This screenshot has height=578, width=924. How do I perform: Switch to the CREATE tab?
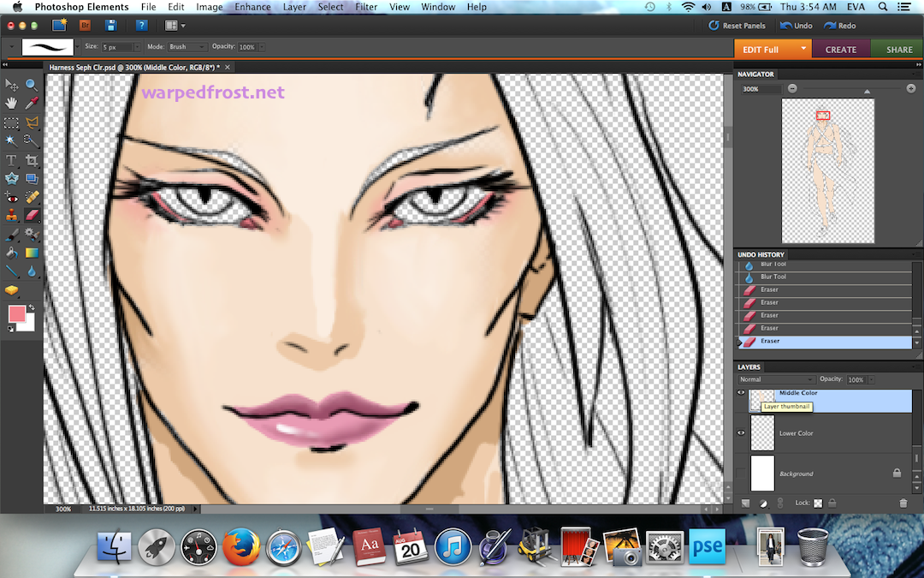click(x=840, y=50)
